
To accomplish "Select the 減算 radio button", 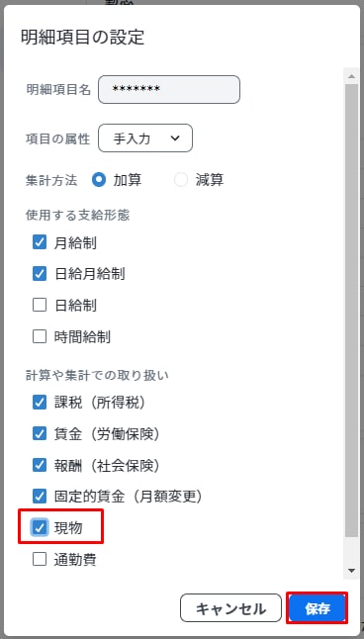I will [181, 180].
